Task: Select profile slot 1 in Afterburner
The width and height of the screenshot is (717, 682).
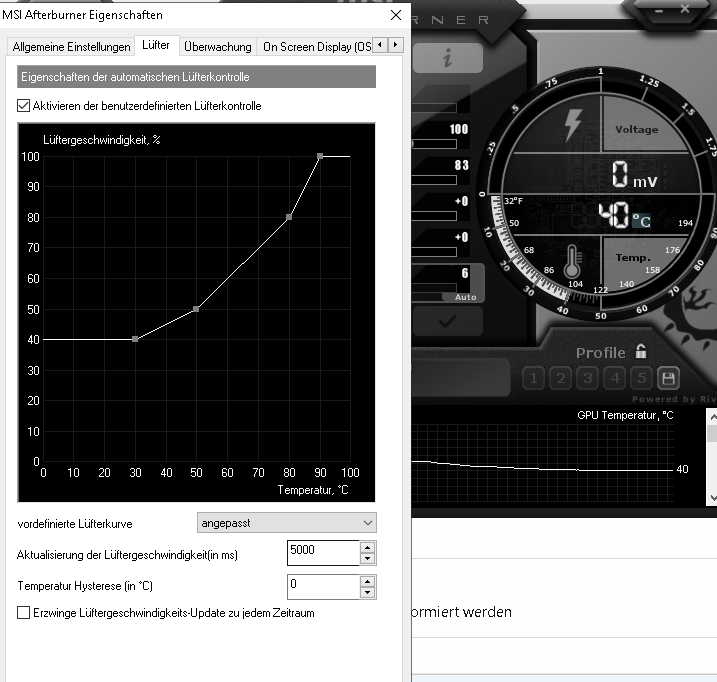Action: pyautogui.click(x=534, y=378)
